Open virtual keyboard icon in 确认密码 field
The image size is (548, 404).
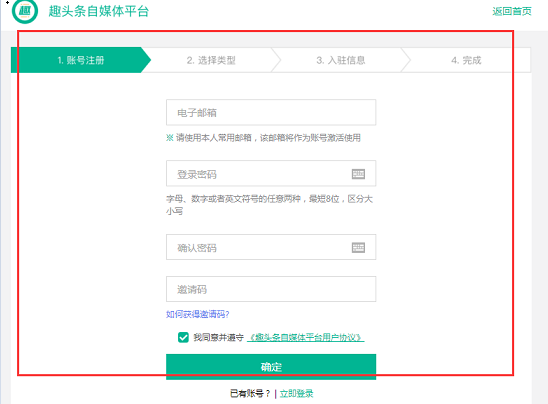[x=358, y=247]
